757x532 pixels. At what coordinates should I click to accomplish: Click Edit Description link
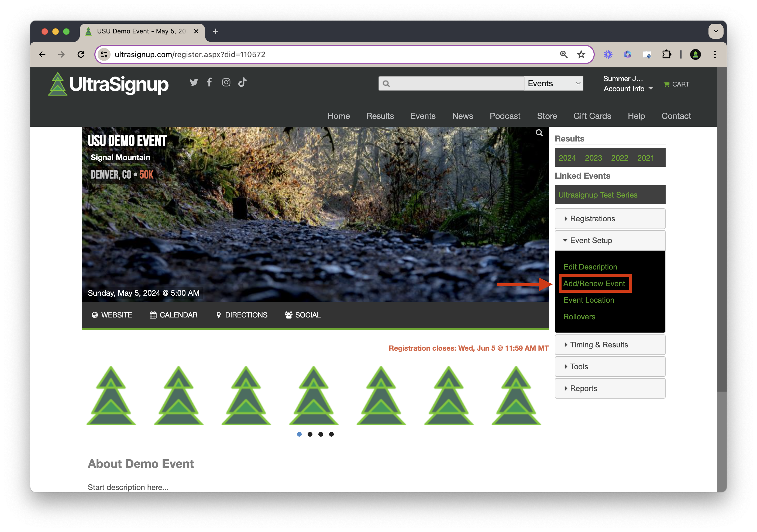coord(590,267)
